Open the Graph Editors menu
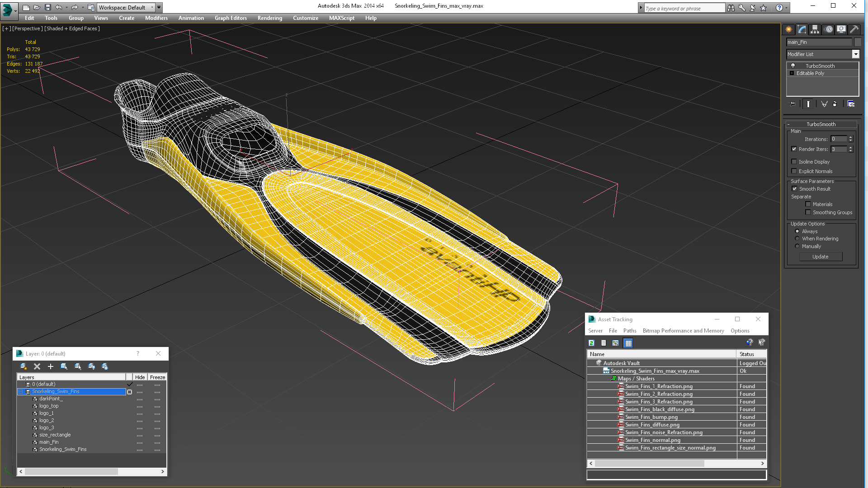This screenshot has height=488, width=868. pos(231,18)
